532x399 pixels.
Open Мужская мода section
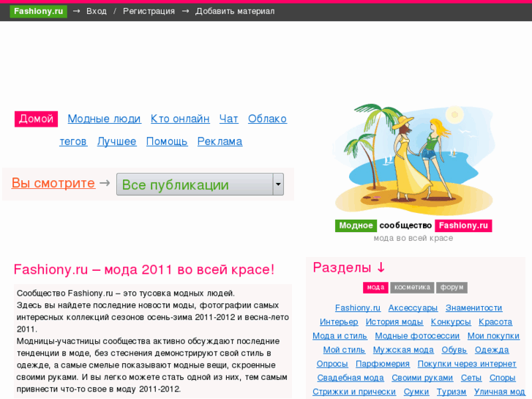pos(403,349)
